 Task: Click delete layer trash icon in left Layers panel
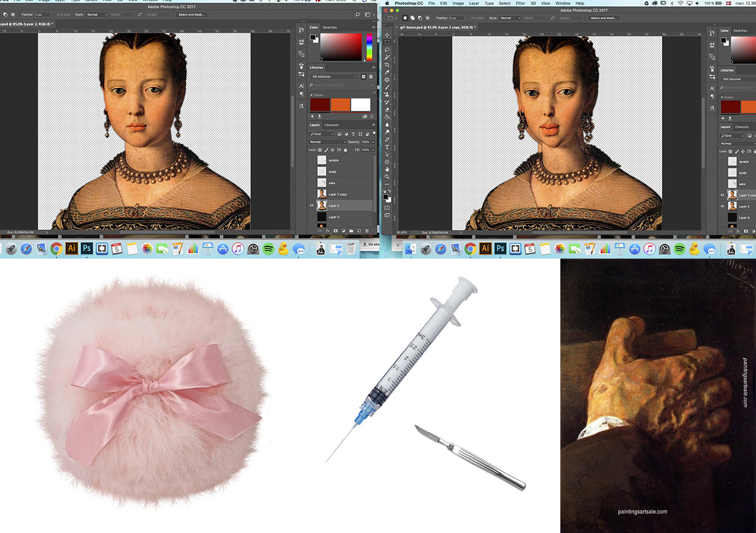(366, 231)
